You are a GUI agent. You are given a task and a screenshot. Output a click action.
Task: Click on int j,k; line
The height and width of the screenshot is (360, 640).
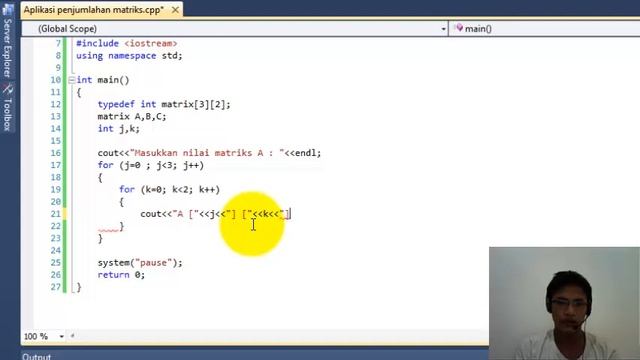(118, 129)
